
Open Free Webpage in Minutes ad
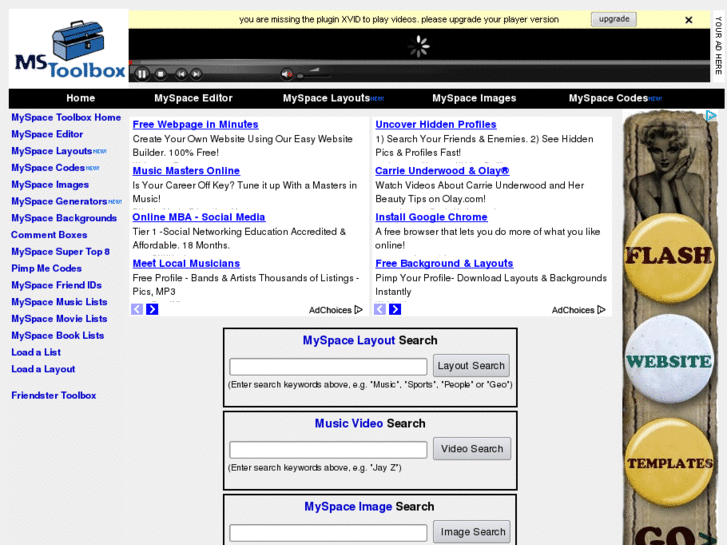pos(195,124)
